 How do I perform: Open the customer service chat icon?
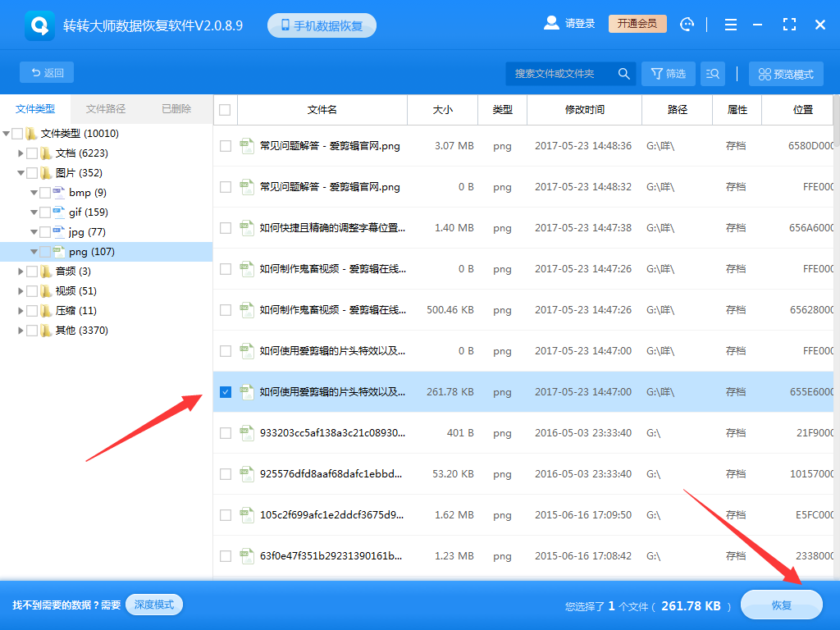[687, 24]
